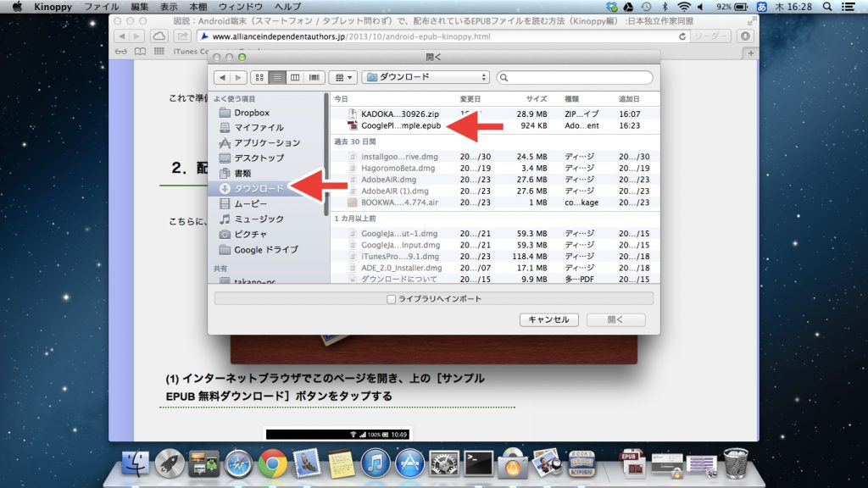
Task: Switch file dialog to Cover Flow view
Action: [314, 77]
